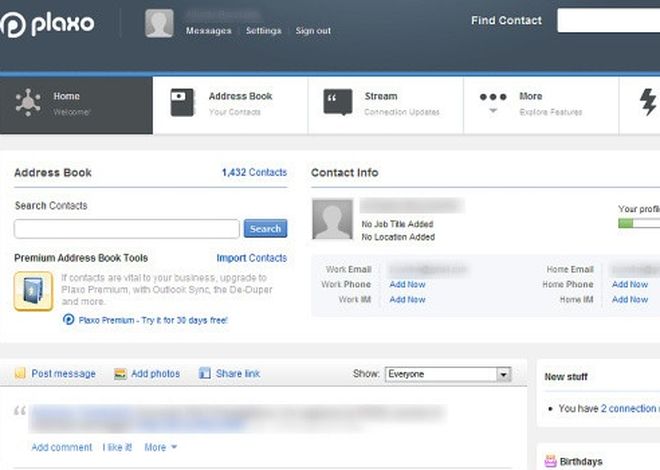Viewport: 660px width, 470px height.
Task: Click the quotation mark icon on post
Action: pyautogui.click(x=20, y=411)
